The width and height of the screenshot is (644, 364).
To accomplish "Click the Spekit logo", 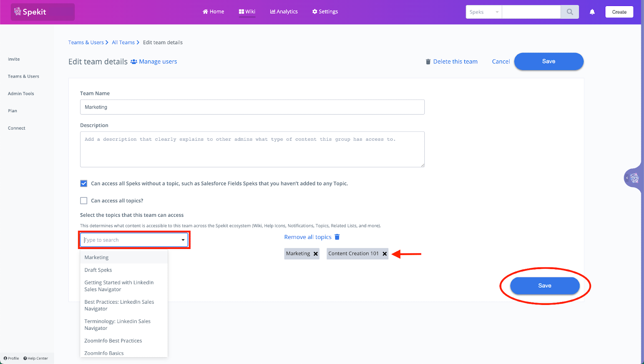I will point(30,12).
